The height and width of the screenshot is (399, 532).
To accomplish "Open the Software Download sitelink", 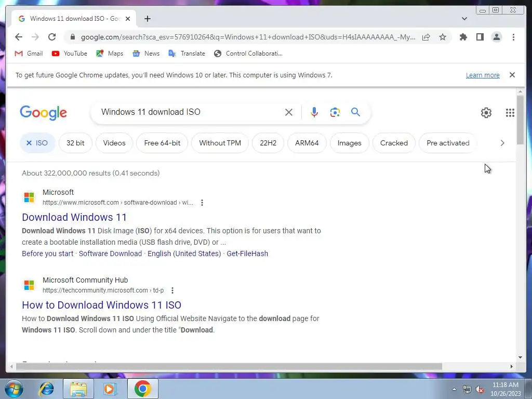I will [x=110, y=254].
